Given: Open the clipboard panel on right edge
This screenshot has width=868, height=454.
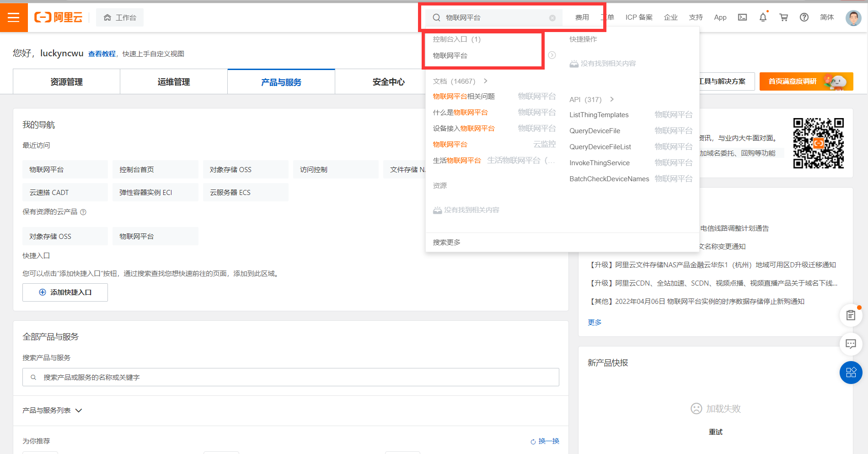Looking at the screenshot, I should 851,315.
